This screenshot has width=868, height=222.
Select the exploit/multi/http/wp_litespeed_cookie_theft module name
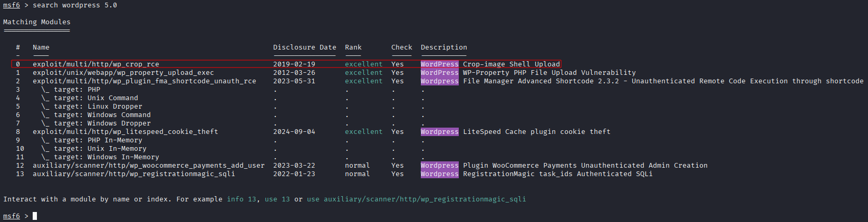tap(126, 132)
